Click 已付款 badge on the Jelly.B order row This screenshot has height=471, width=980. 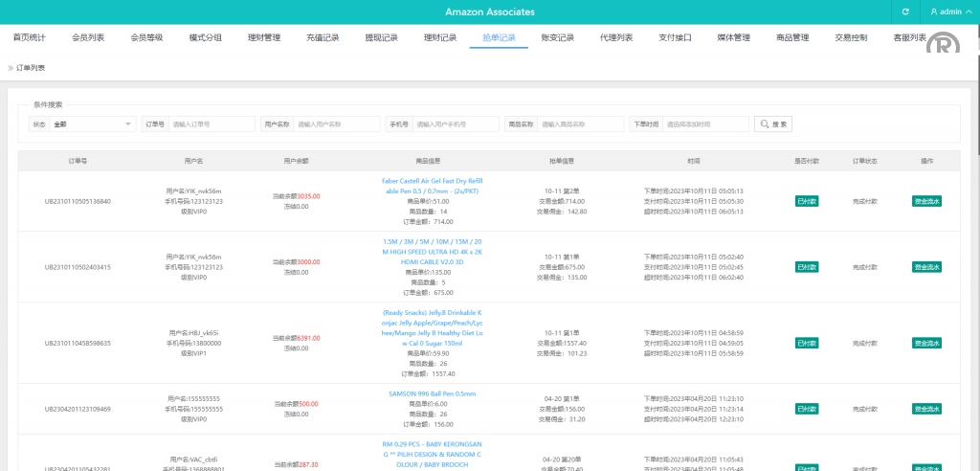pyautogui.click(x=807, y=343)
